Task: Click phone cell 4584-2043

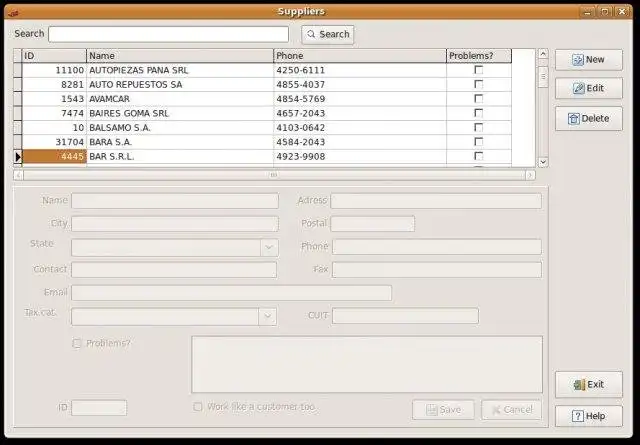Action: pyautogui.click(x=360, y=142)
